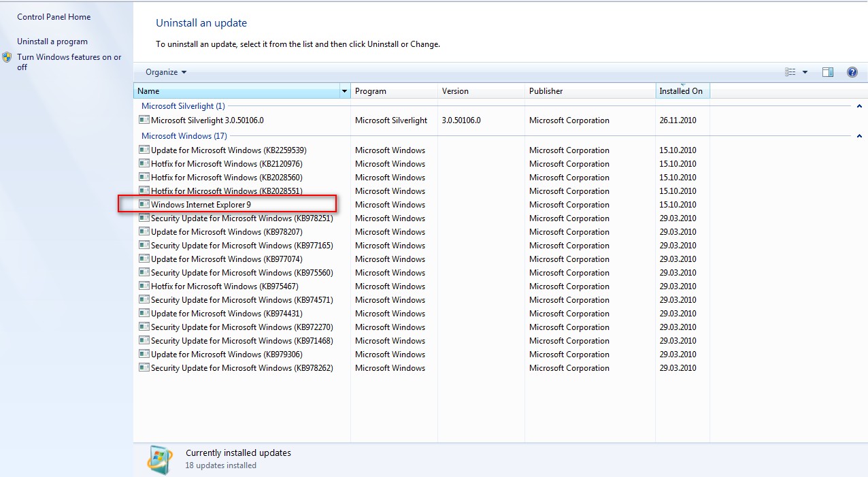Click the icon of Security Update KB972270
The image size is (868, 477).
click(x=144, y=327)
